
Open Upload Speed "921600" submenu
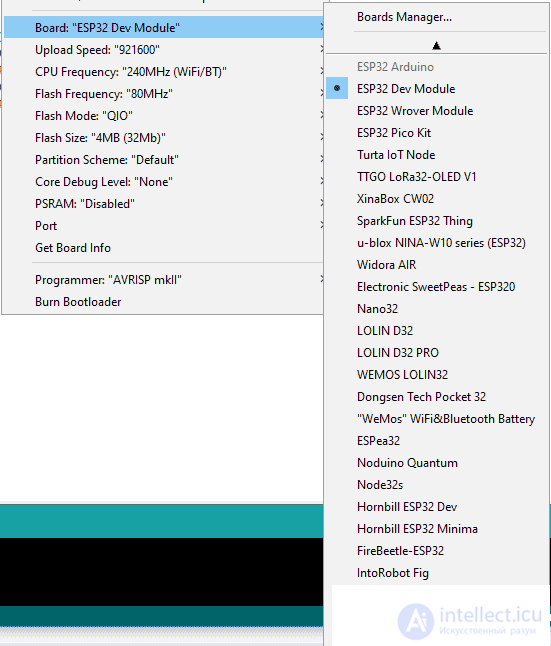(164, 50)
